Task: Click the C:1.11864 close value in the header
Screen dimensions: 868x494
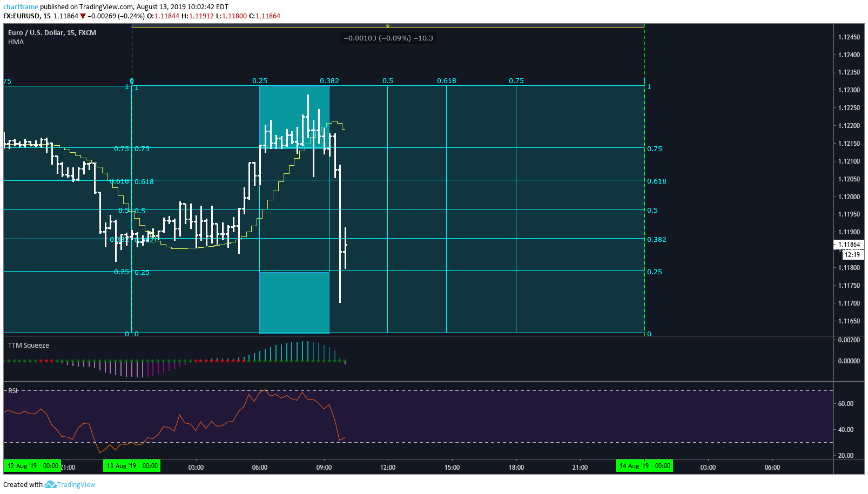Action: tap(265, 16)
